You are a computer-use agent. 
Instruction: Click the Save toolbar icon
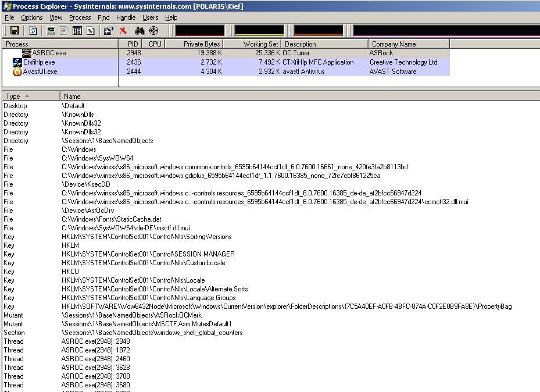(15, 31)
